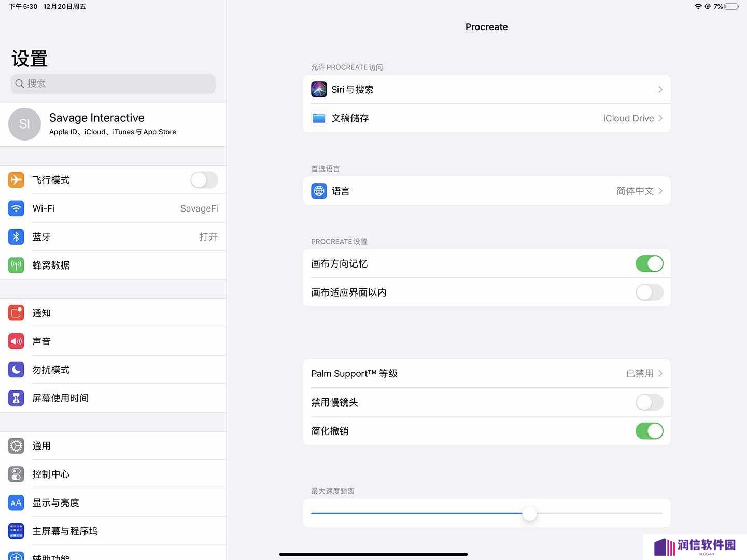The width and height of the screenshot is (747, 560).
Task: Tap the Screen Time hourglass icon
Action: (16, 398)
